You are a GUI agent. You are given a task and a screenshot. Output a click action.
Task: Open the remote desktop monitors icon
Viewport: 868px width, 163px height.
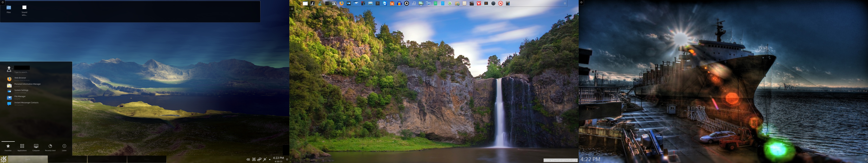click(428, 3)
